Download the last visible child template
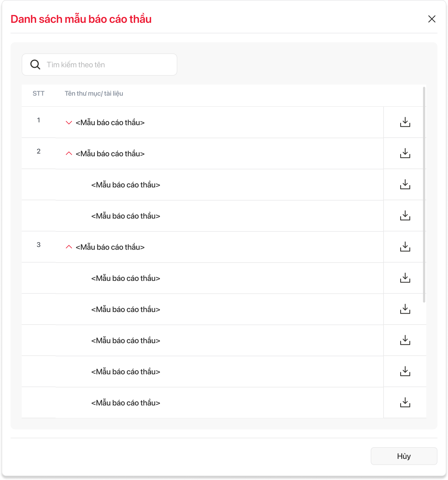The image size is (448, 480). 405,402
